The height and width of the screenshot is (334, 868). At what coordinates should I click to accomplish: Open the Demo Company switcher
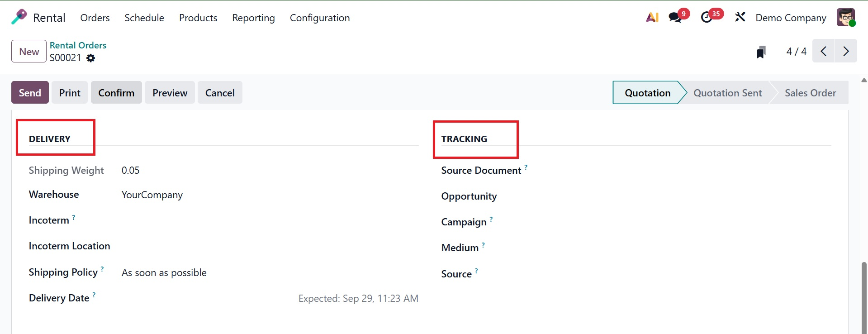(x=791, y=18)
